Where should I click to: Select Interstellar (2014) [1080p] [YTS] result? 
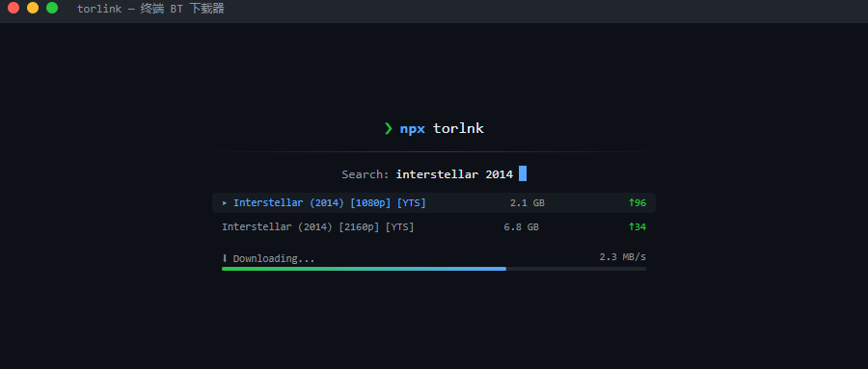(x=434, y=203)
